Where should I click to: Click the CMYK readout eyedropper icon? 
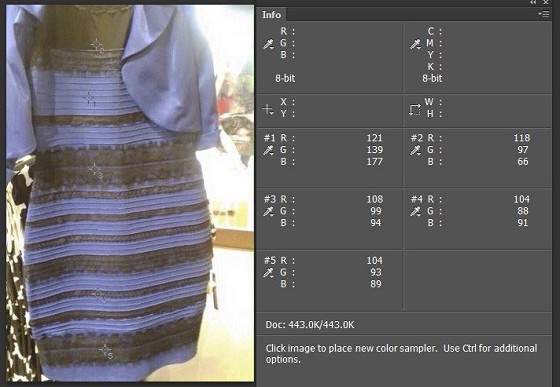click(415, 44)
